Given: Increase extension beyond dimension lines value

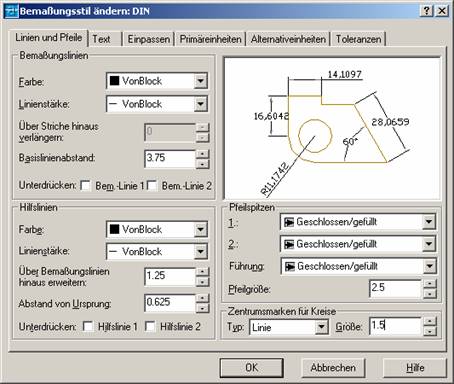Looking at the screenshot, I should (202, 272).
